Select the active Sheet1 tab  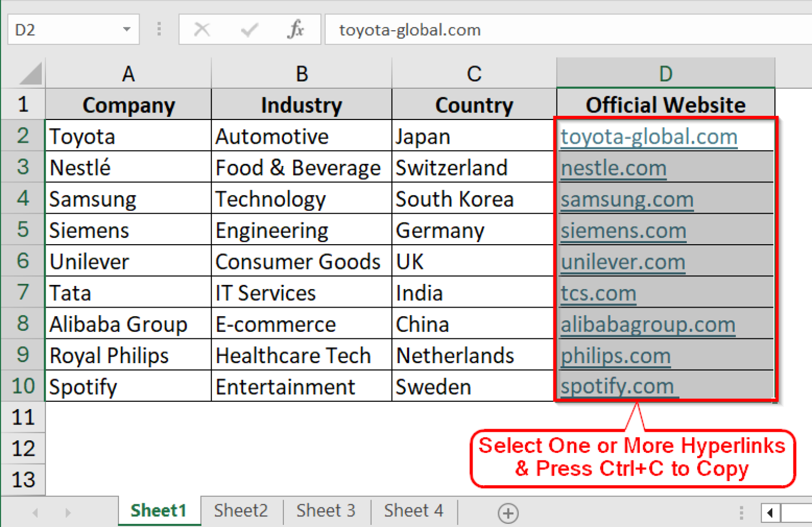[159, 510]
